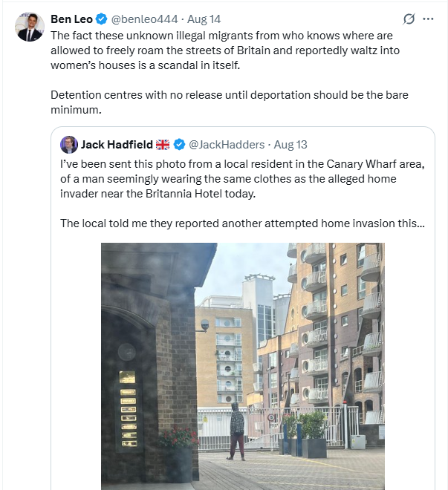The height and width of the screenshot is (490, 448).
Task: Click Ben Leo's blue verified badge
Action: click(102, 19)
